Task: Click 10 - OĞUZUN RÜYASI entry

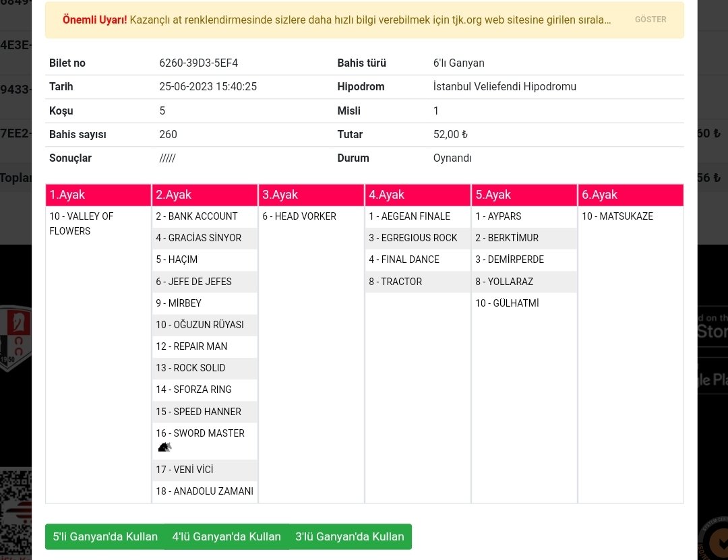Action: coord(200,325)
